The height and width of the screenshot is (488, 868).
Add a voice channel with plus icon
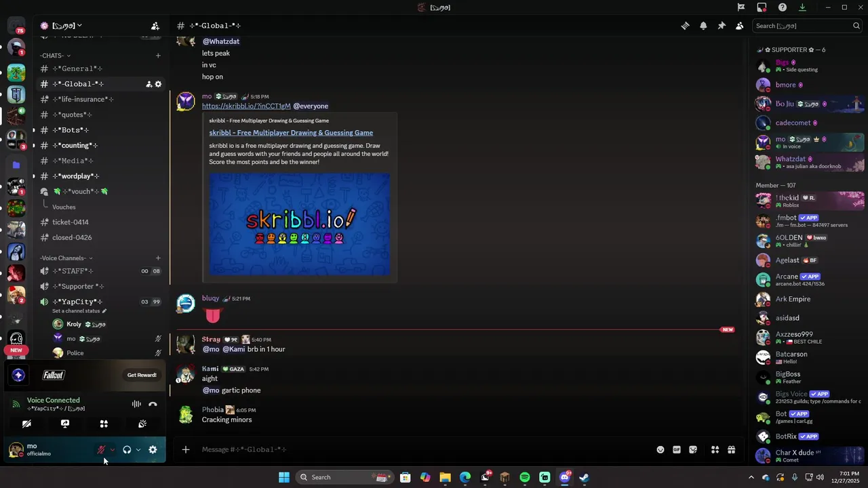(x=158, y=258)
